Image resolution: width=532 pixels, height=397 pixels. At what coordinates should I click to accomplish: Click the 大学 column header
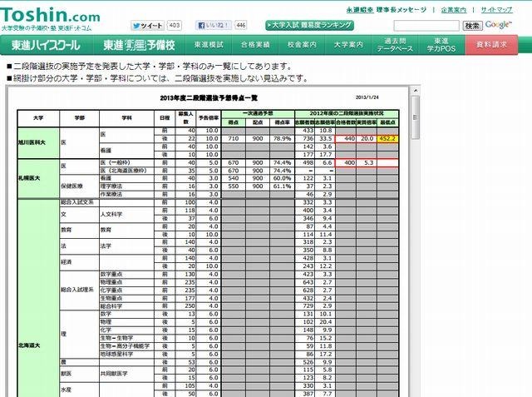tap(38, 118)
